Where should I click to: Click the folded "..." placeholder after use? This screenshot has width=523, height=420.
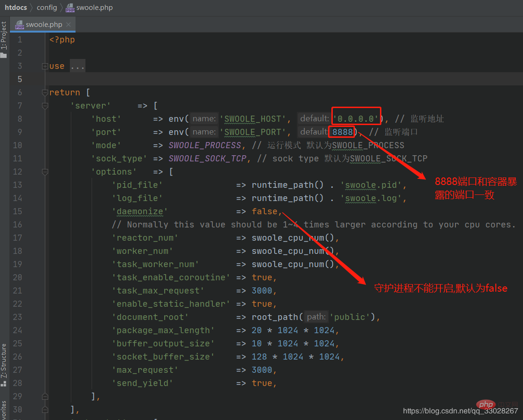77,66
